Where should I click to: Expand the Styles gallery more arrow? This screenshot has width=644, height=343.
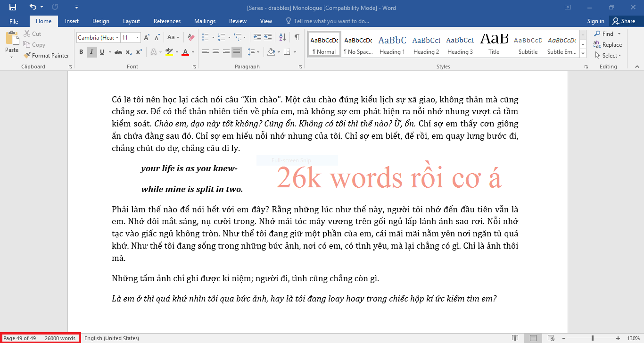(x=583, y=54)
